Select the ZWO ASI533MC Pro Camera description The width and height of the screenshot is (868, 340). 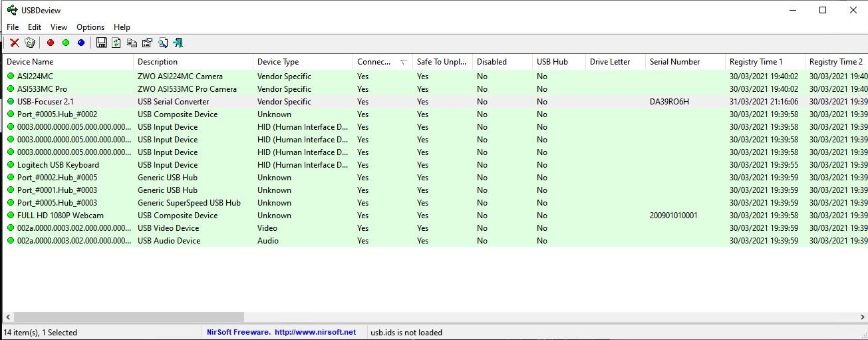point(187,89)
